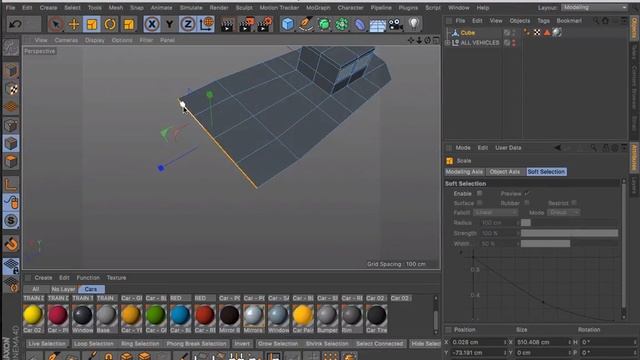Screen dimensions: 640x360
Task: Toggle the Rubber checkbox
Action: click(x=527, y=203)
